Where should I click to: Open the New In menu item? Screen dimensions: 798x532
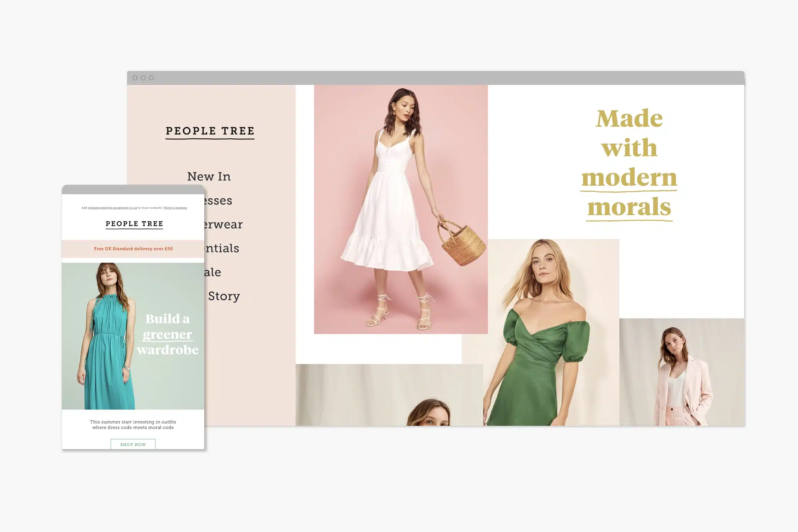[209, 176]
